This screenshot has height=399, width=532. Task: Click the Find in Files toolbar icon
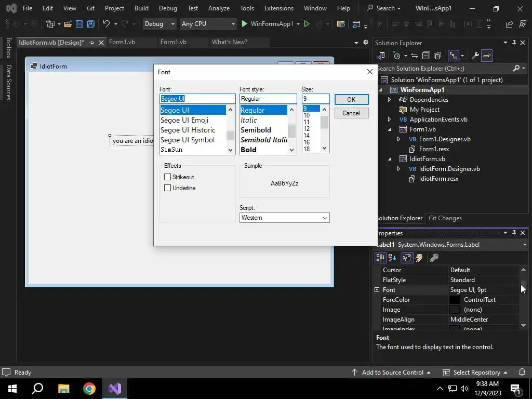click(x=341, y=24)
